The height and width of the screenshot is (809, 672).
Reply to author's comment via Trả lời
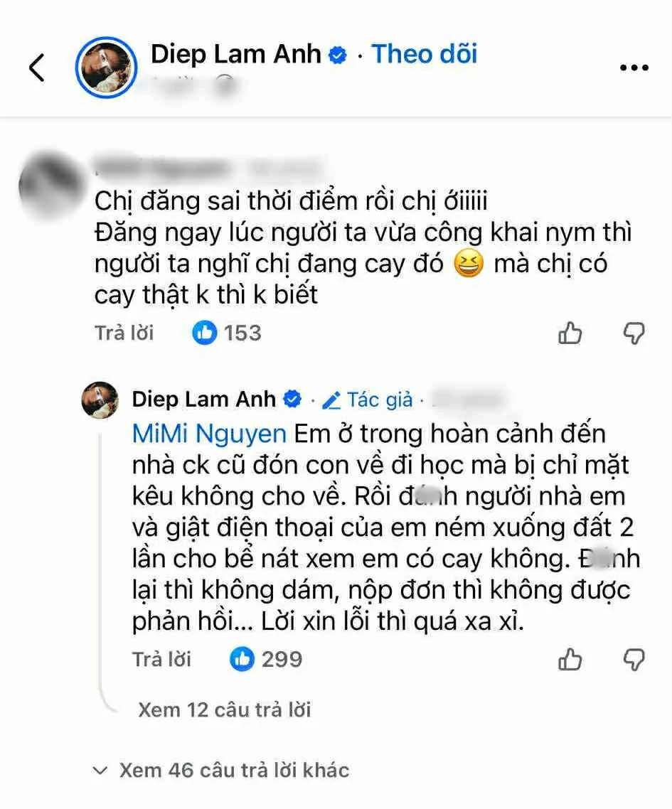161,660
